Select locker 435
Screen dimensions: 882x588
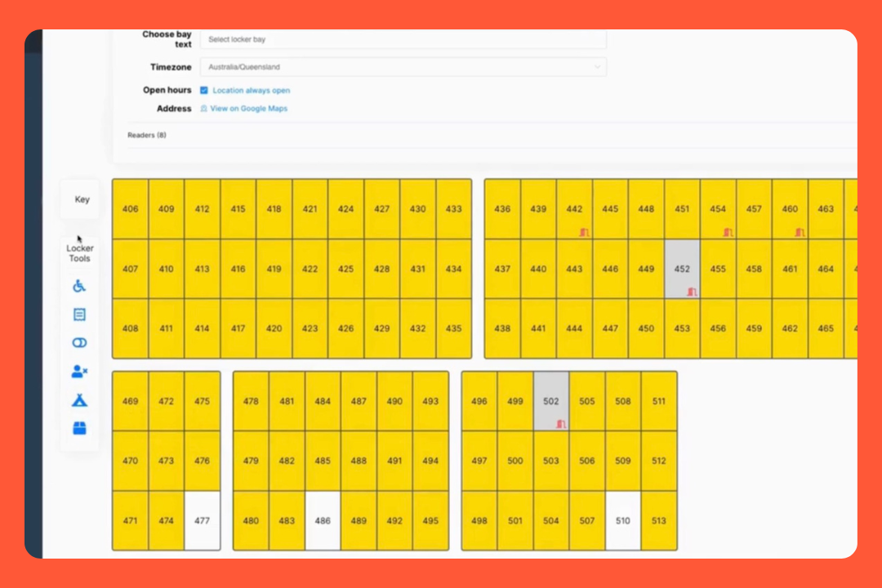(x=453, y=328)
